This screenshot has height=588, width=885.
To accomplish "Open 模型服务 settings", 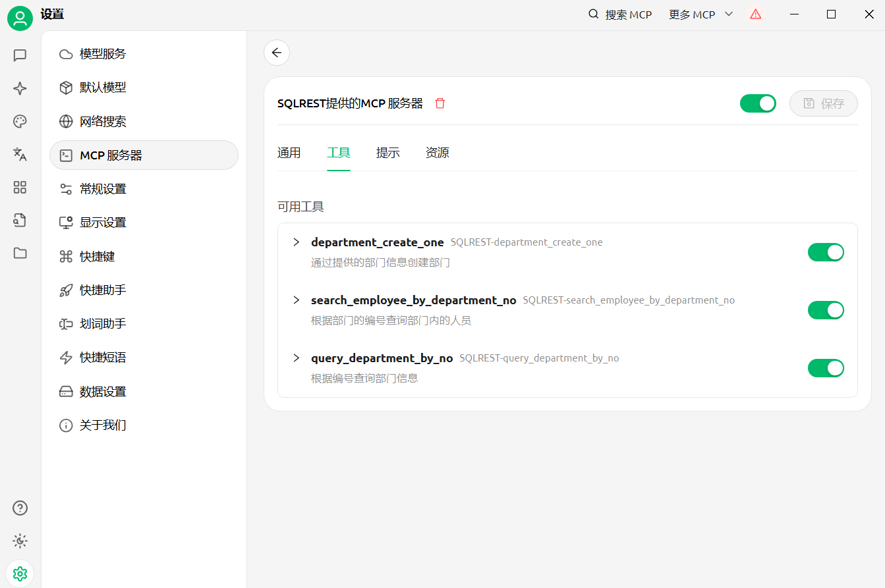I will pyautogui.click(x=144, y=54).
